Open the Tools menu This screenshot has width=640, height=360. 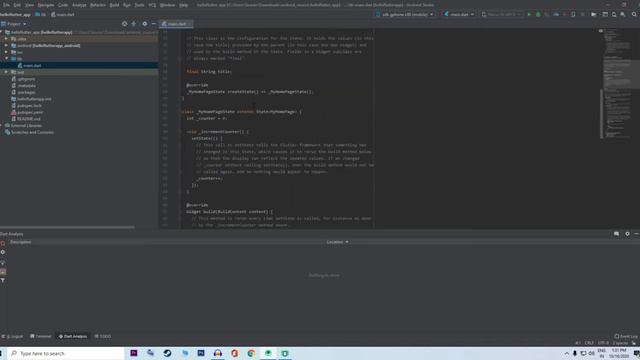tap(139, 5)
